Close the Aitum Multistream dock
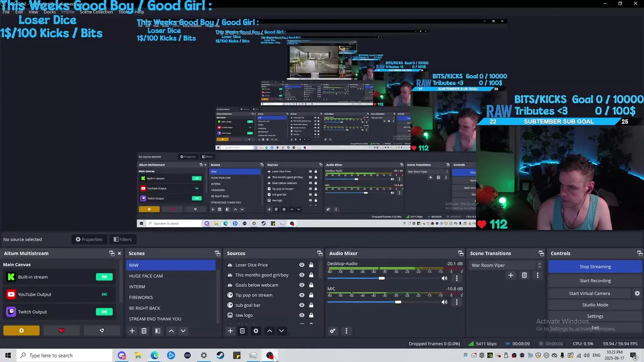Screen dimensions: 644x362 119,253
